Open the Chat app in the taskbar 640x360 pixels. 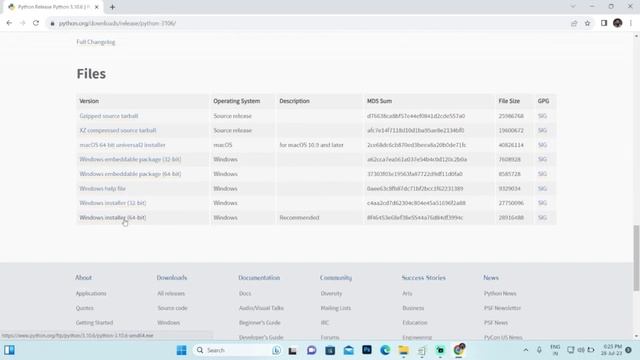(x=311, y=350)
